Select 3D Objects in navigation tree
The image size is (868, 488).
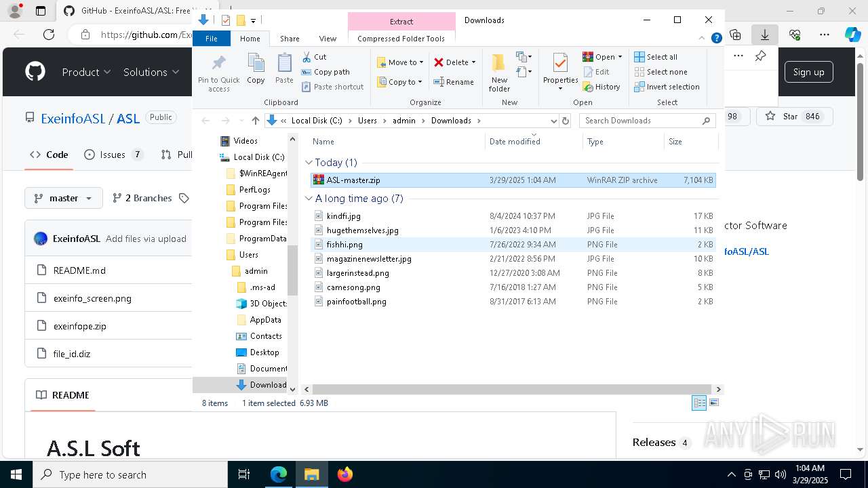tap(268, 304)
